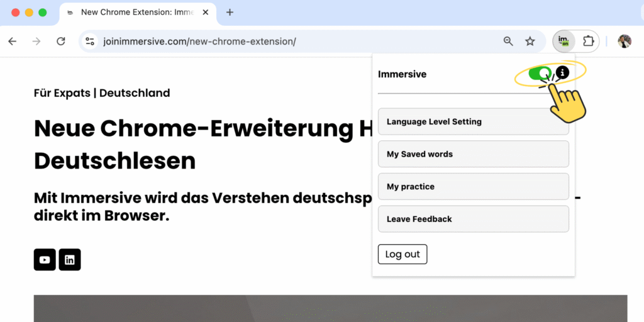Click the Immersive extension icon in toolbar
The height and width of the screenshot is (322, 644).
[563, 42]
